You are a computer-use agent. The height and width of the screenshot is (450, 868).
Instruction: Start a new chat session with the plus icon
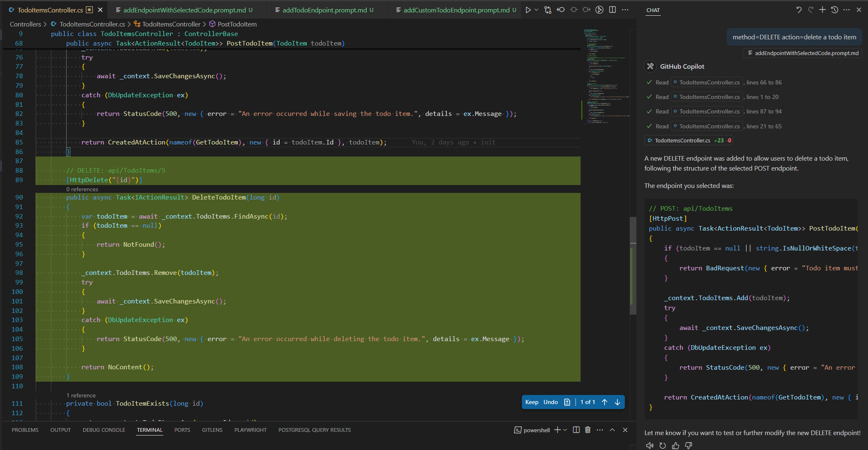coord(823,10)
